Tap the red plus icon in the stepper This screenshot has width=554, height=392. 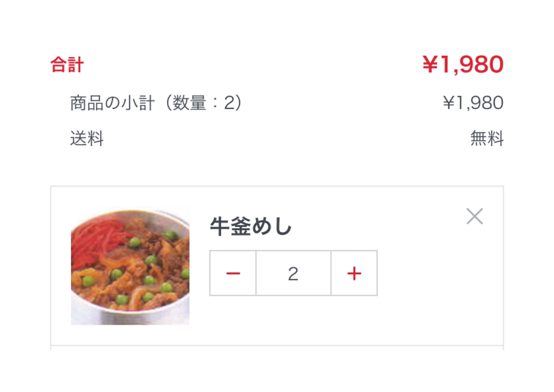354,273
